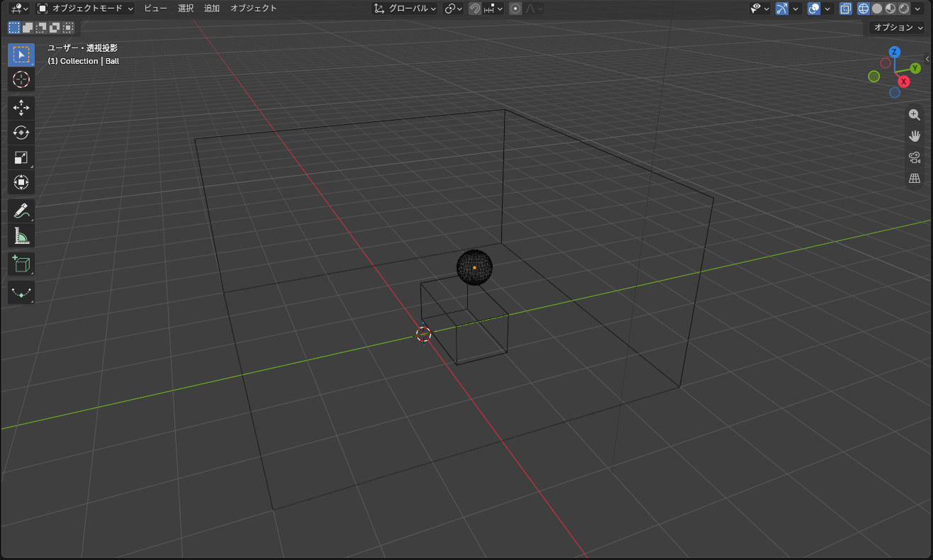Select the Move tool
Viewport: 933px width, 560px height.
coord(21,108)
